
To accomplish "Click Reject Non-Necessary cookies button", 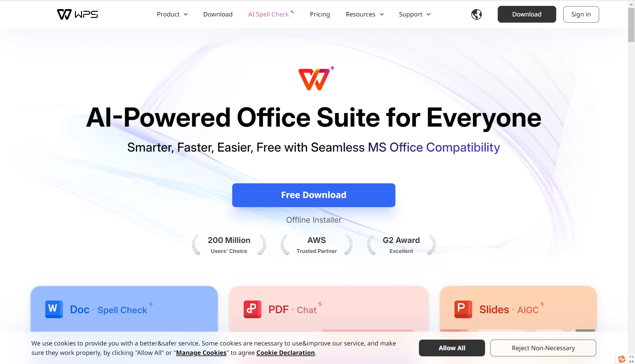I will (x=543, y=348).
